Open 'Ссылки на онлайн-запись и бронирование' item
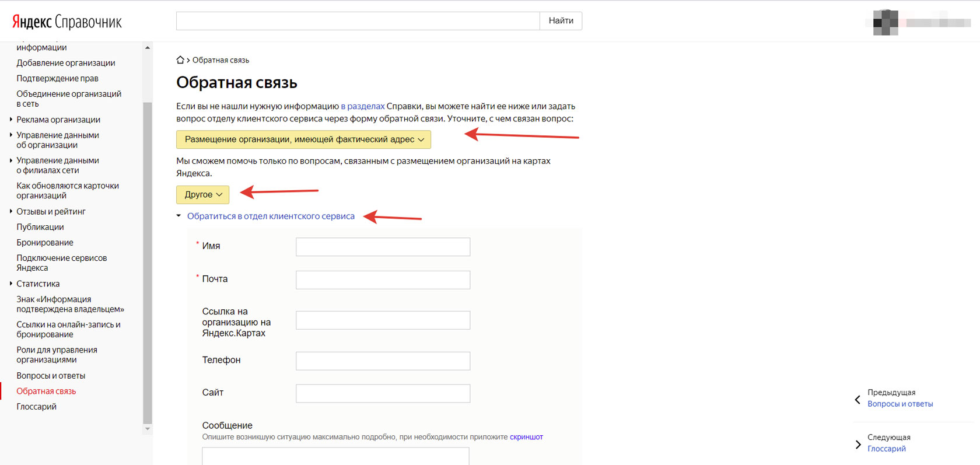This screenshot has width=980, height=465. [x=69, y=330]
